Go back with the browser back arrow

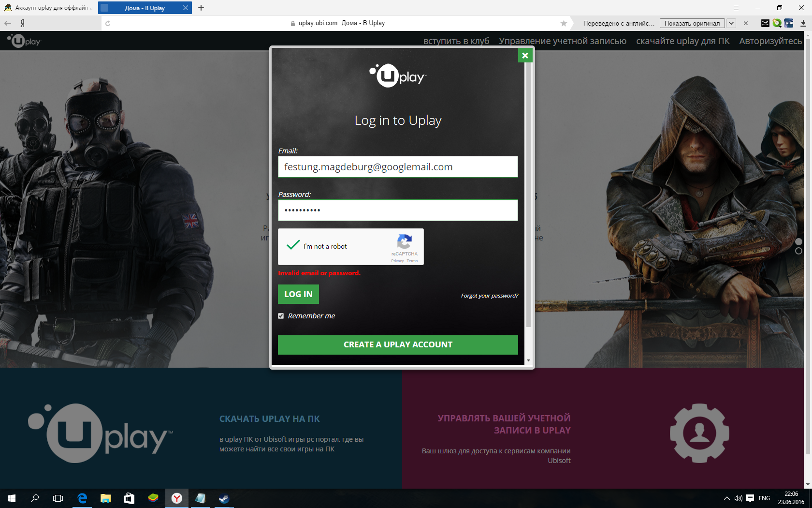click(8, 23)
